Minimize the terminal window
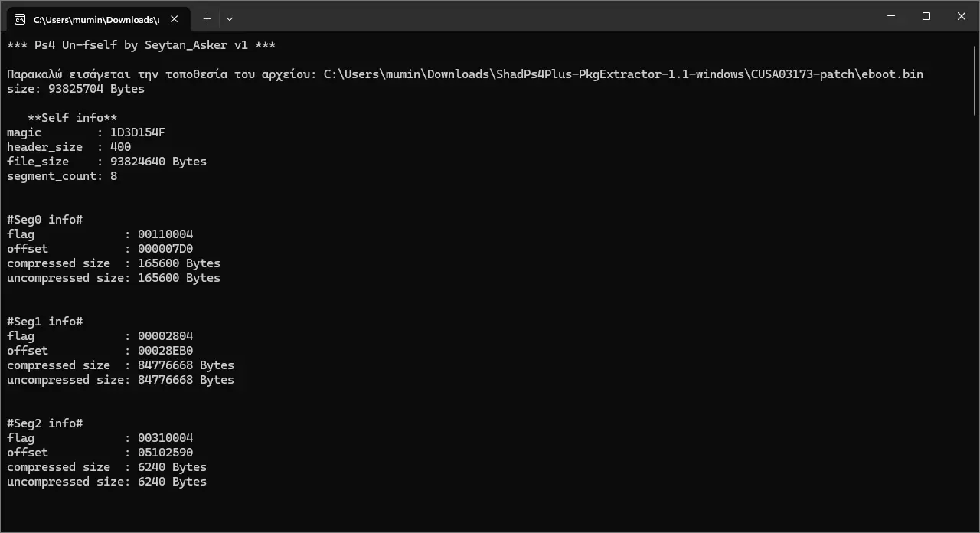Image resolution: width=980 pixels, height=533 pixels. pos(891,16)
